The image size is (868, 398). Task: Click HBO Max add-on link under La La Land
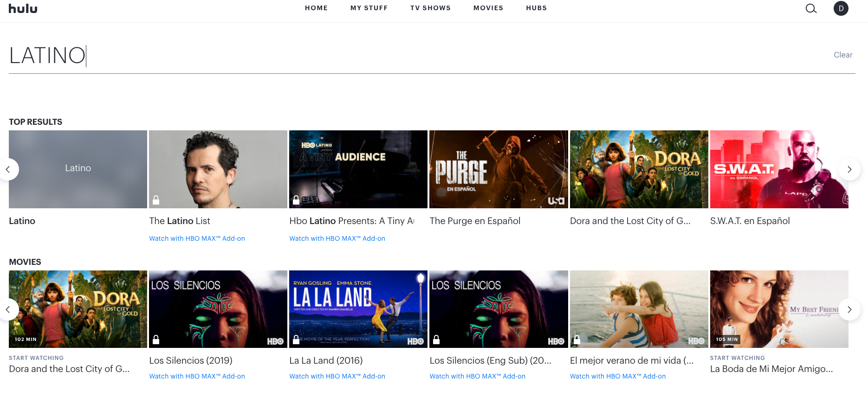pyautogui.click(x=337, y=376)
